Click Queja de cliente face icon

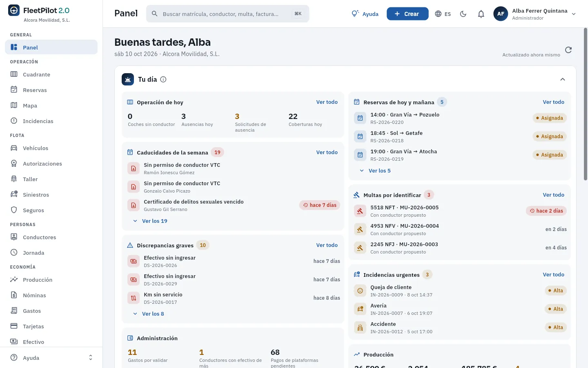tap(360, 291)
